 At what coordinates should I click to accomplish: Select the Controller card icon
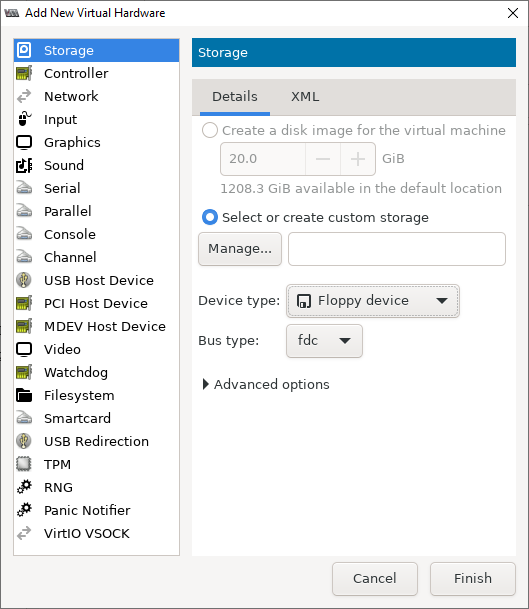[x=24, y=73]
